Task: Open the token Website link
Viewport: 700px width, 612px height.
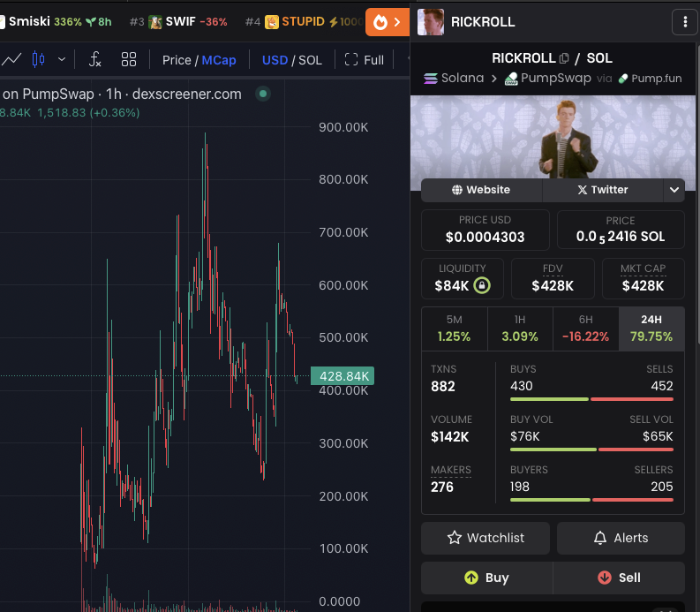Action: click(481, 190)
